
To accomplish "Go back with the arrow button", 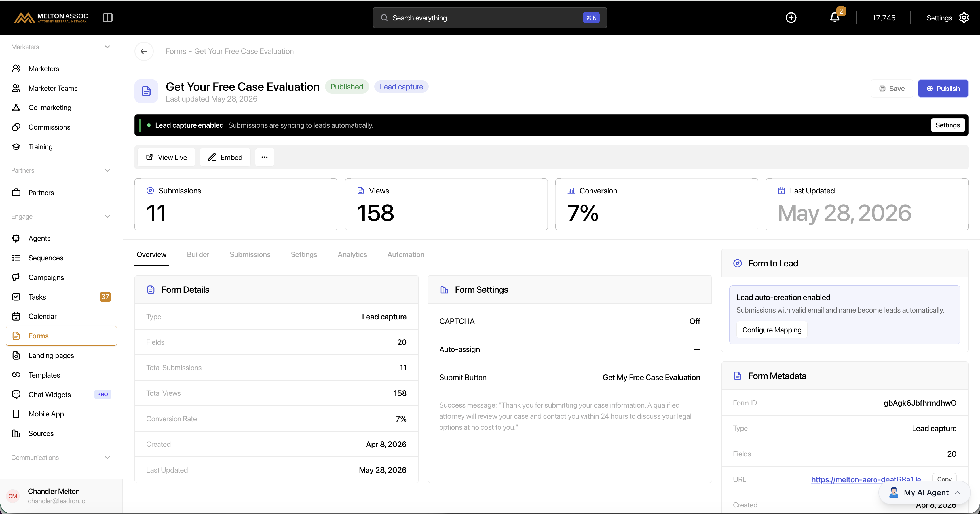I will click(144, 51).
